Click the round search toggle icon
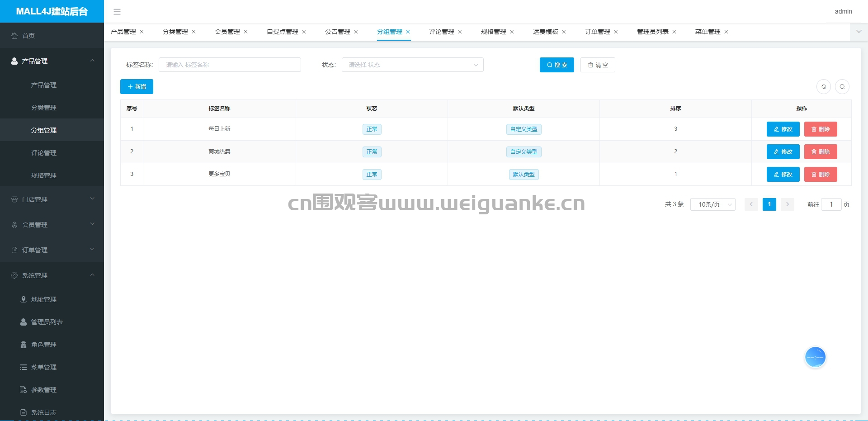 pyautogui.click(x=842, y=86)
